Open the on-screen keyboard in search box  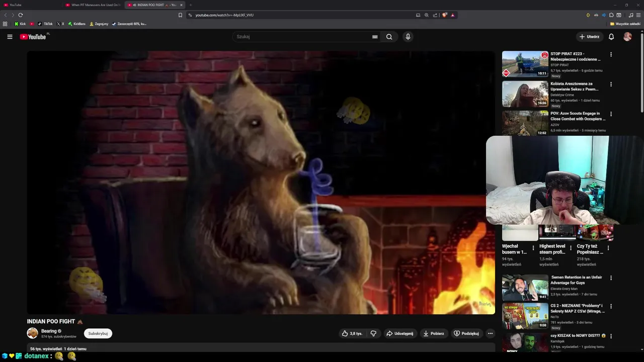pos(375,37)
